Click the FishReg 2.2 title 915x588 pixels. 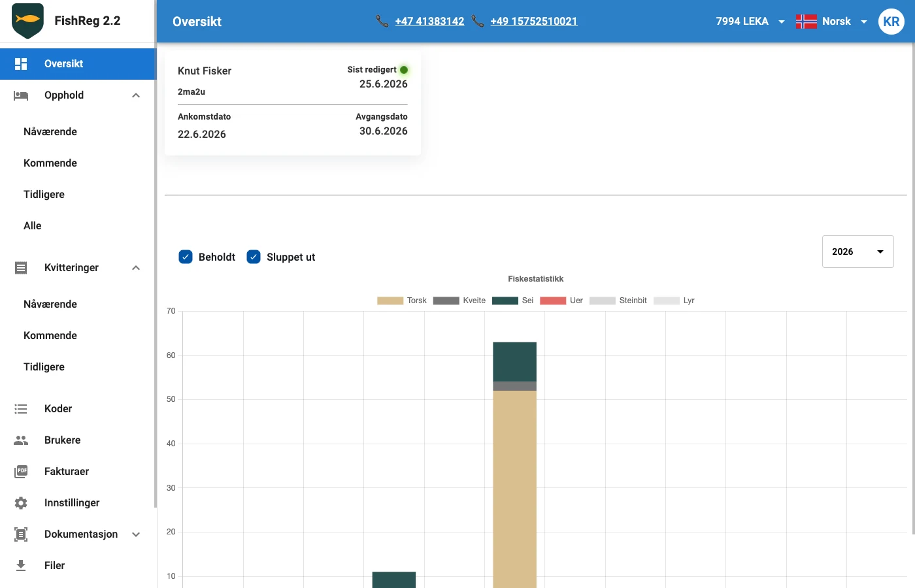pyautogui.click(x=88, y=21)
